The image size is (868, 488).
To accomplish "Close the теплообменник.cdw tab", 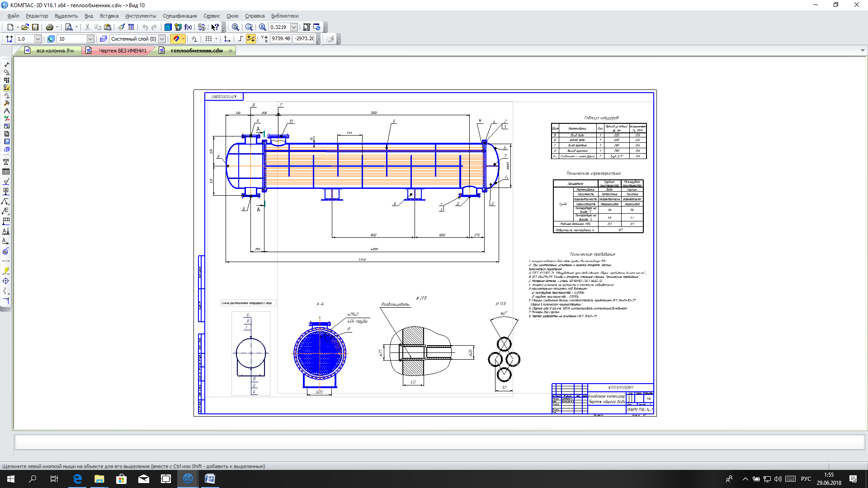I will coord(231,51).
